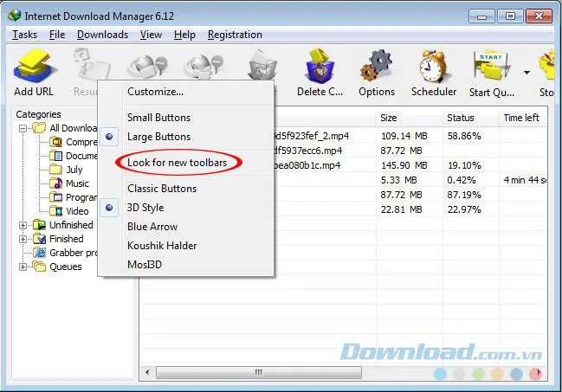Open the File menu
Screen dimensions: 562x392
coord(57,35)
